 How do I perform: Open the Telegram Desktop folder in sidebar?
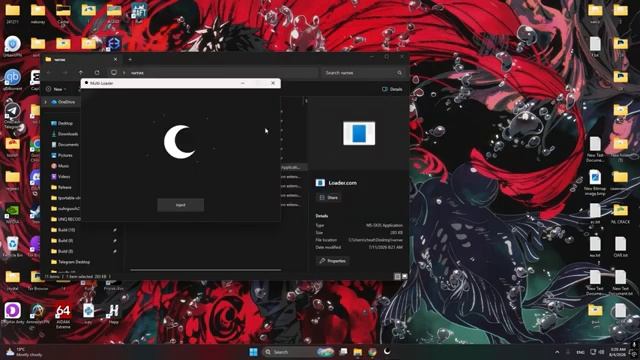(x=70, y=262)
